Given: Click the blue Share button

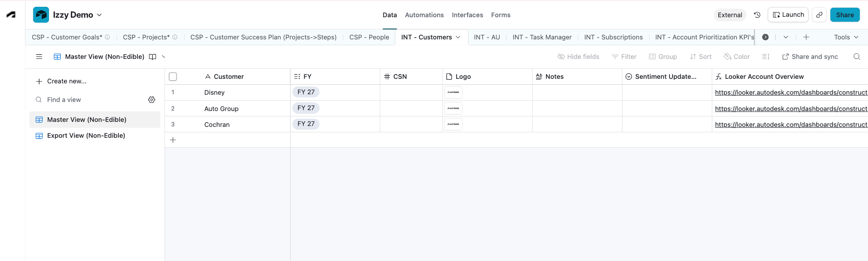Looking at the screenshot, I should point(845,15).
